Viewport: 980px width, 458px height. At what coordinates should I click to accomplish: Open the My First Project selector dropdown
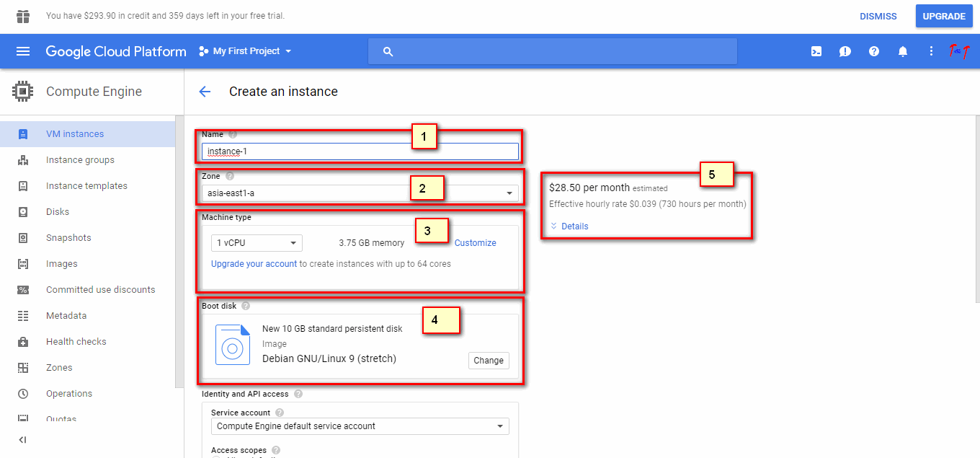click(x=245, y=51)
